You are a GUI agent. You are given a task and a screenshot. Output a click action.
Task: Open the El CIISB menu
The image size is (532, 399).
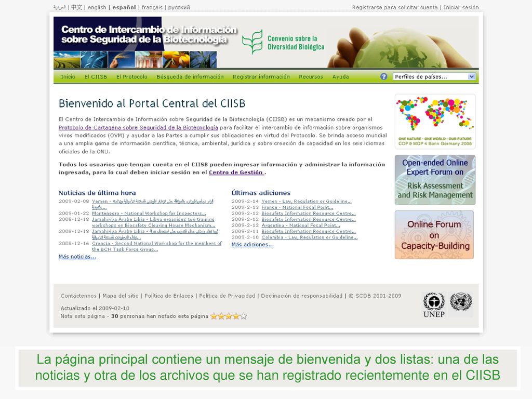tap(96, 77)
